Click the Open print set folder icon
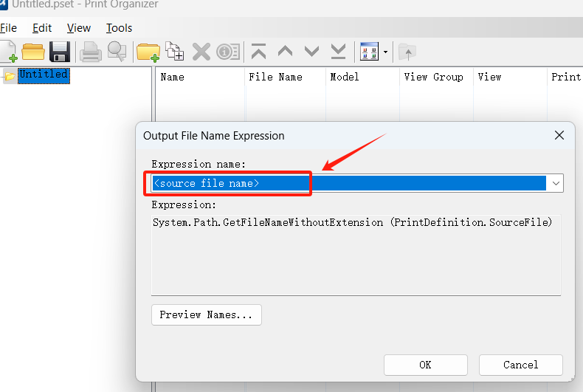Image resolution: width=583 pixels, height=392 pixels. pos(33,52)
